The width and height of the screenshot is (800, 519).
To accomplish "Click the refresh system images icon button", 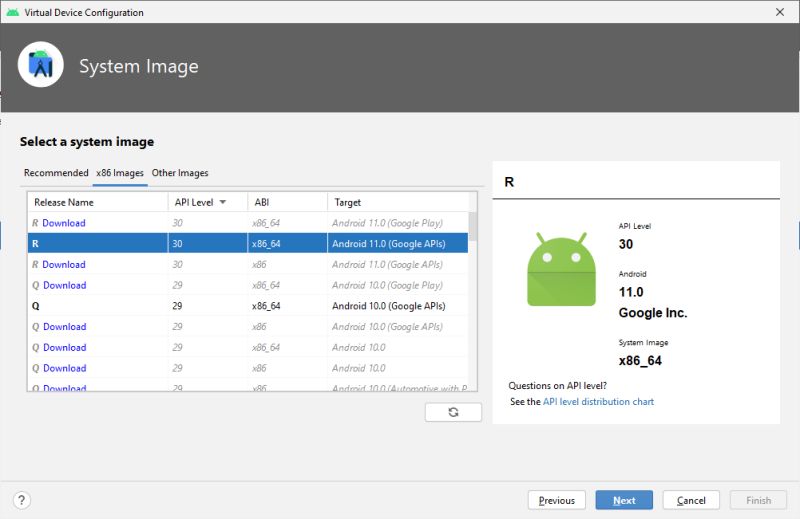I will pos(453,412).
